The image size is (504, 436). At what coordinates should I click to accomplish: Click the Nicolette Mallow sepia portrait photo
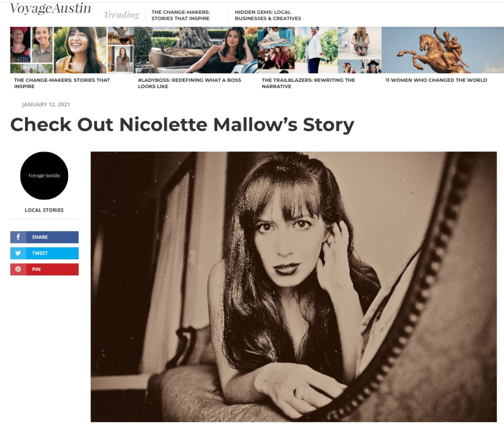(x=293, y=287)
